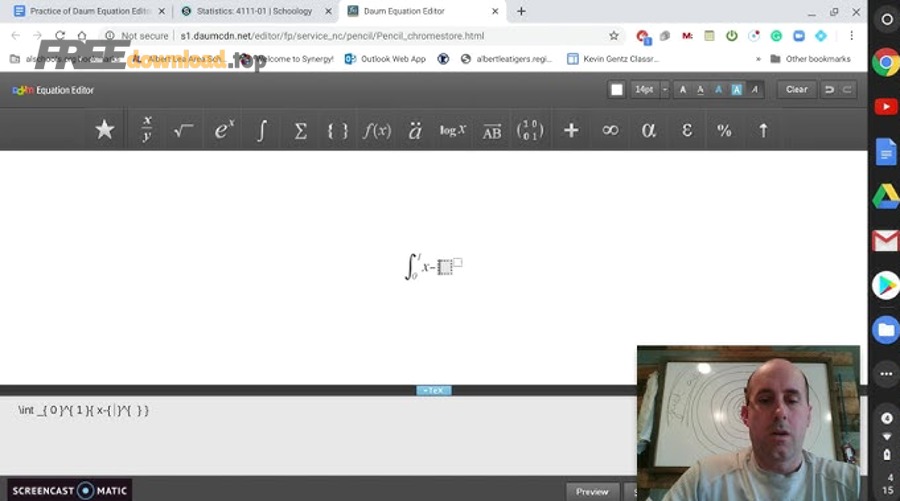Open the matrix palette
Viewport: 900px width, 501px height.
click(530, 130)
